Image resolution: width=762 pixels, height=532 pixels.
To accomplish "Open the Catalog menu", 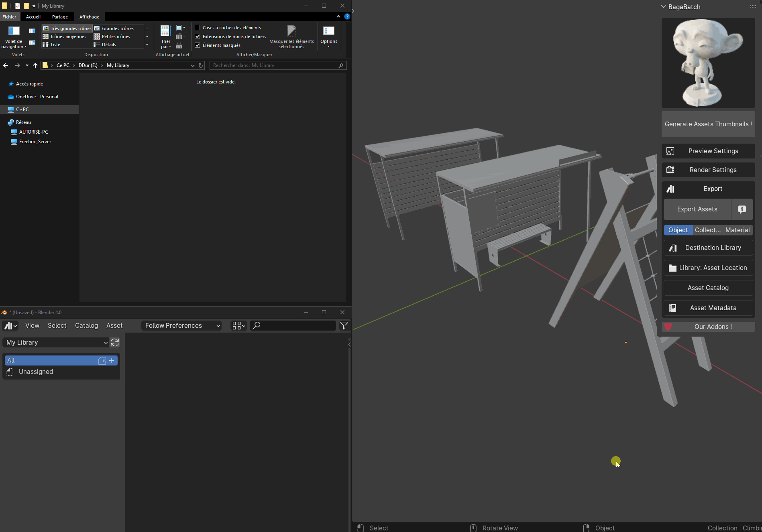I will [x=86, y=326].
